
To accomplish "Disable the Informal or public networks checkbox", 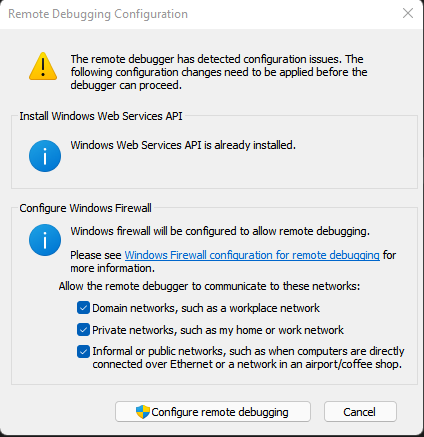I will pyautogui.click(x=83, y=351).
